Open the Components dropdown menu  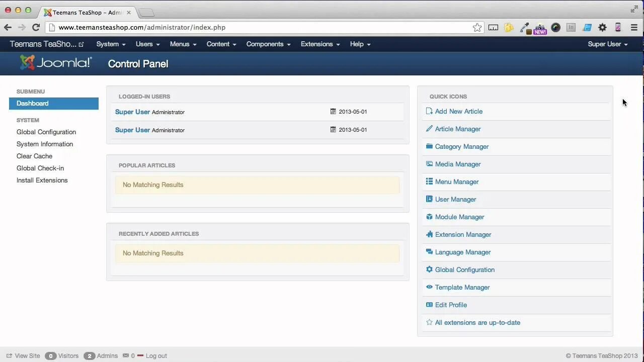[x=268, y=44]
